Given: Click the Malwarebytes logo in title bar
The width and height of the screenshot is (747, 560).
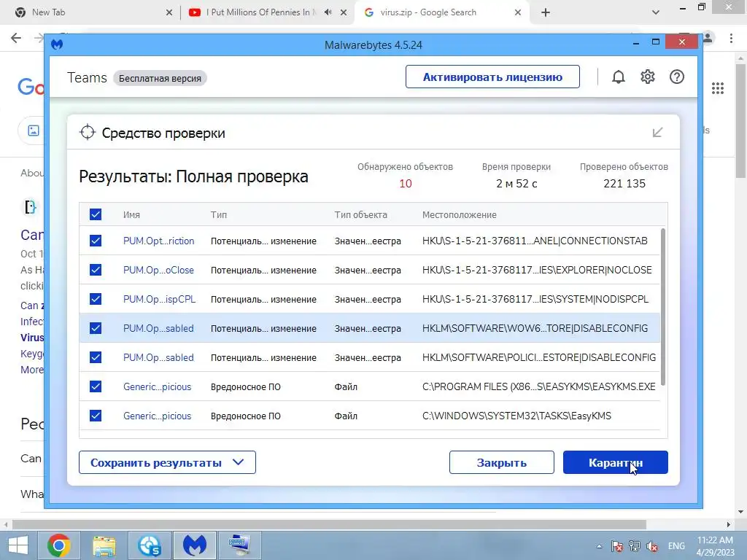Looking at the screenshot, I should click(57, 44).
